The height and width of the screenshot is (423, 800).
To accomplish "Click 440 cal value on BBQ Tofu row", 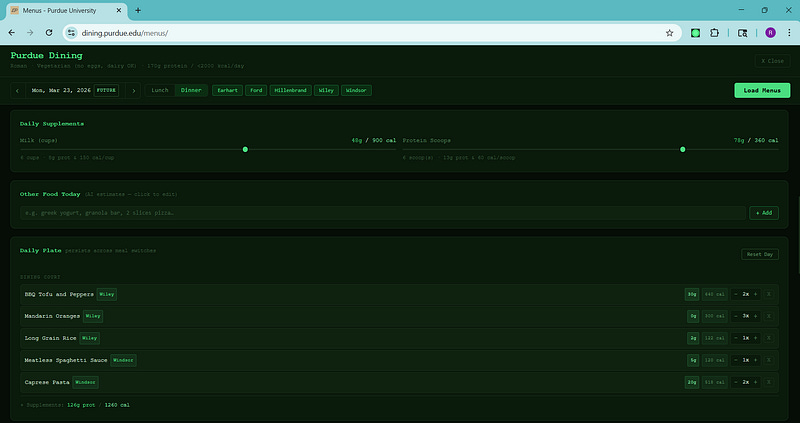I will (x=714, y=294).
